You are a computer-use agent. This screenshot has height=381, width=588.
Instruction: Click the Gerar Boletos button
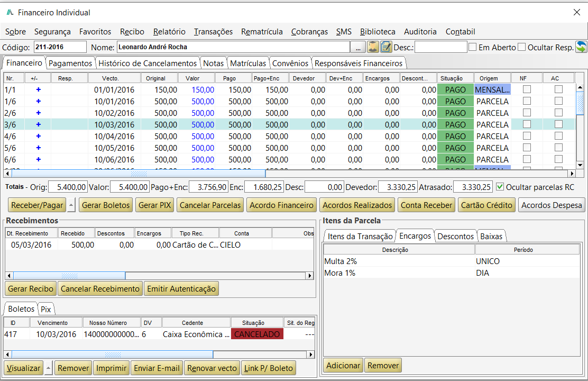106,205
